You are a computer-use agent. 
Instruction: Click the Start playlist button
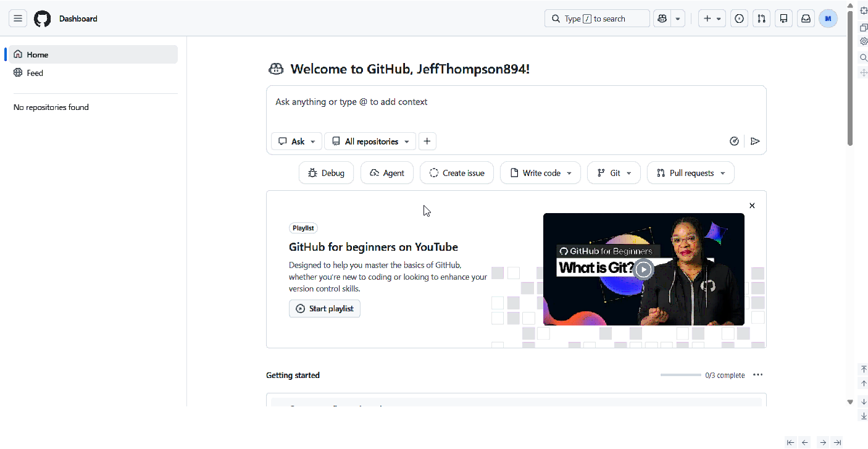point(325,309)
